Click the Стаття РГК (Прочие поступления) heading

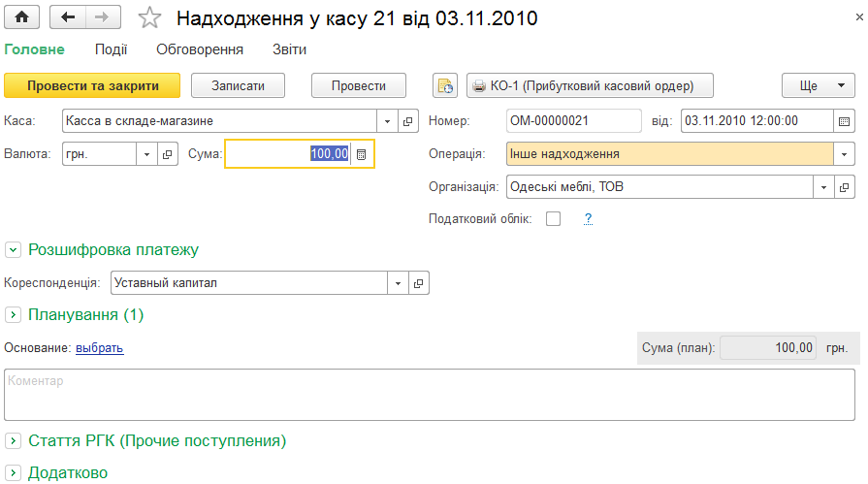click(157, 441)
